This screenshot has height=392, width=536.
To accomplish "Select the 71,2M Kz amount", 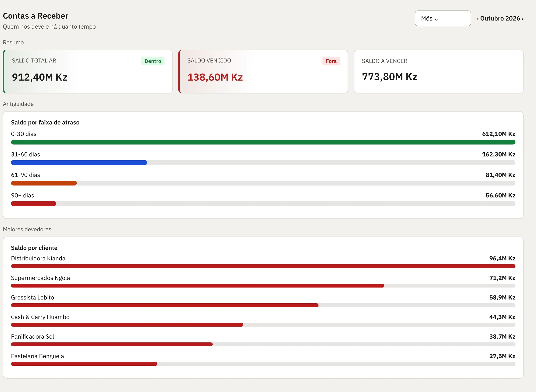I will pos(502,278).
